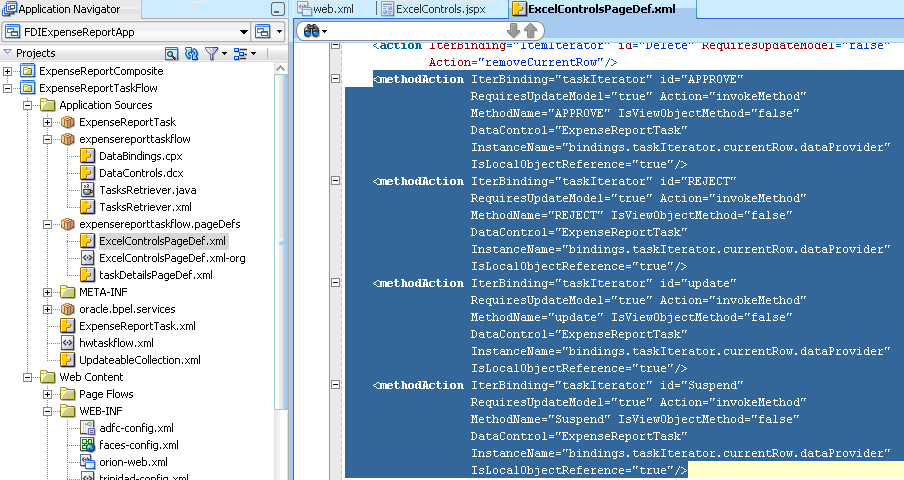Click the Projects search files icon
The height and width of the screenshot is (480, 904).
pyautogui.click(x=171, y=54)
